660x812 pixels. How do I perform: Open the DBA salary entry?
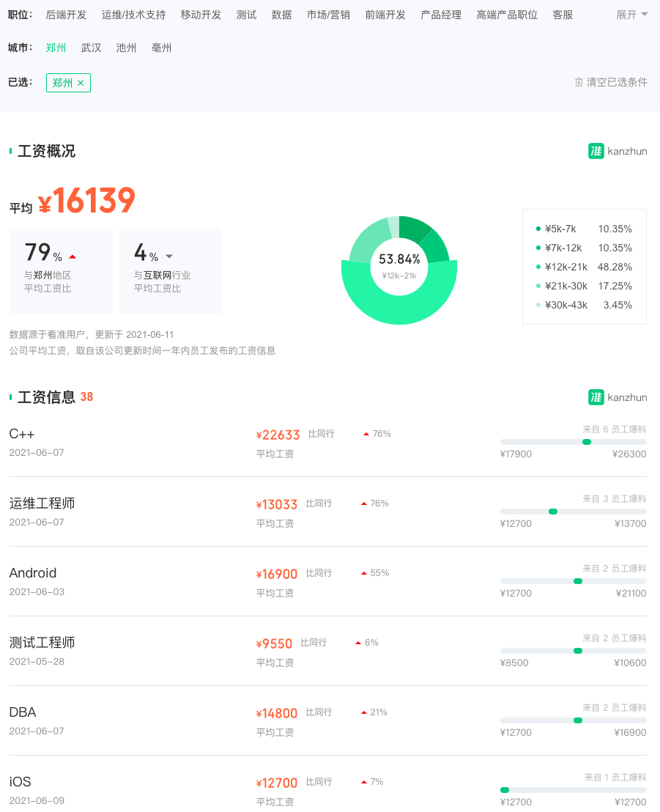pos(21,712)
